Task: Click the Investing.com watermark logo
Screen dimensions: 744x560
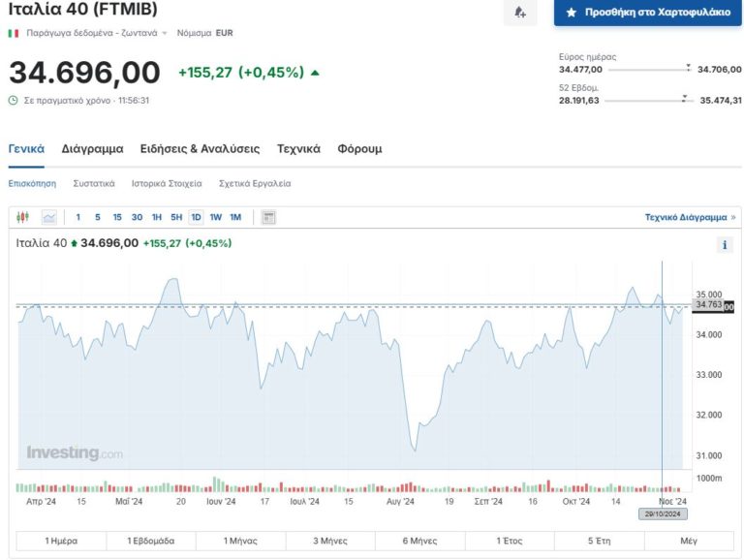Action: coord(75,452)
